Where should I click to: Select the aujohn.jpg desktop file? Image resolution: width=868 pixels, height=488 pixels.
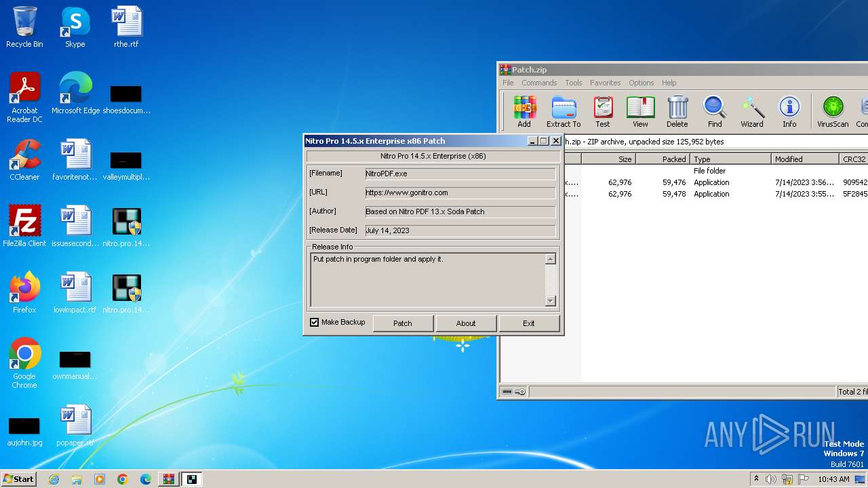24,431
